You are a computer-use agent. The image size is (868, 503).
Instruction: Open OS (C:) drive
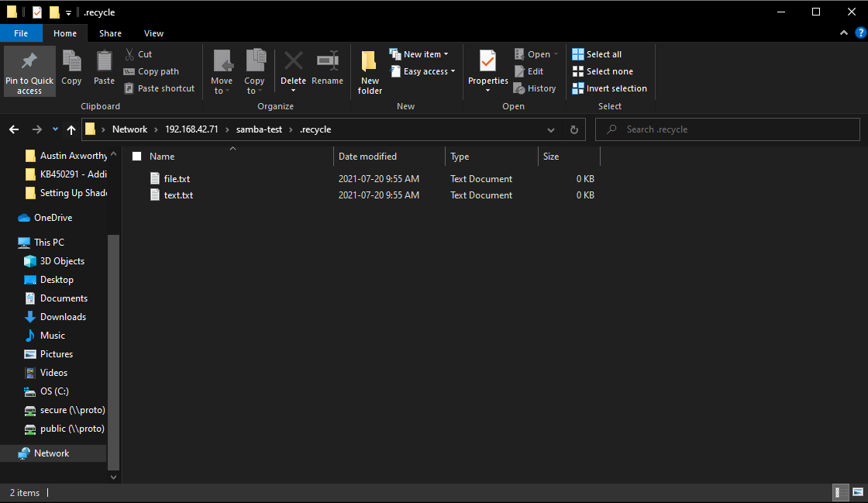point(46,391)
